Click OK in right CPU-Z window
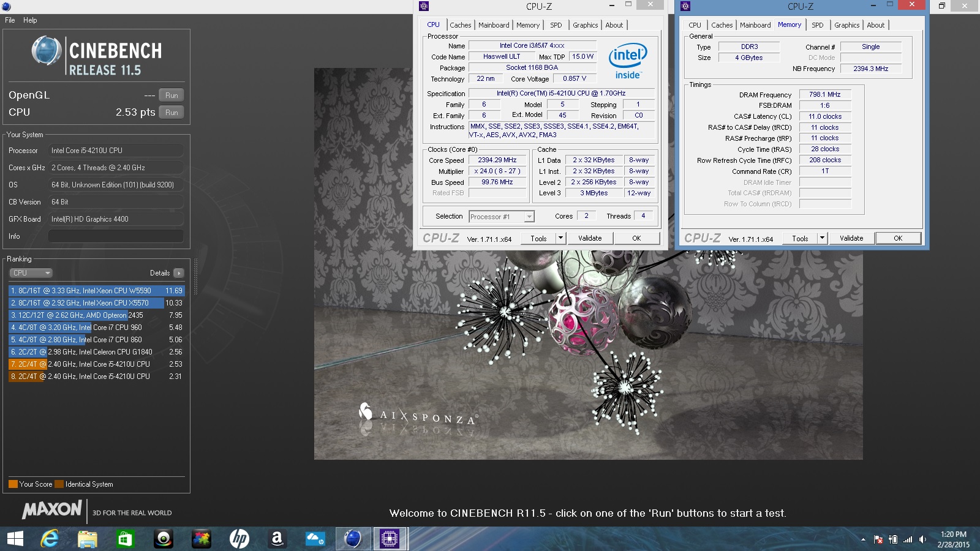Screen dimensions: 980x551 (898, 238)
